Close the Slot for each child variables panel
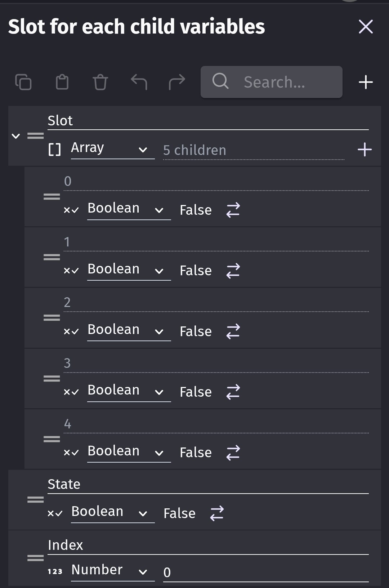This screenshot has width=389, height=588. click(x=366, y=27)
